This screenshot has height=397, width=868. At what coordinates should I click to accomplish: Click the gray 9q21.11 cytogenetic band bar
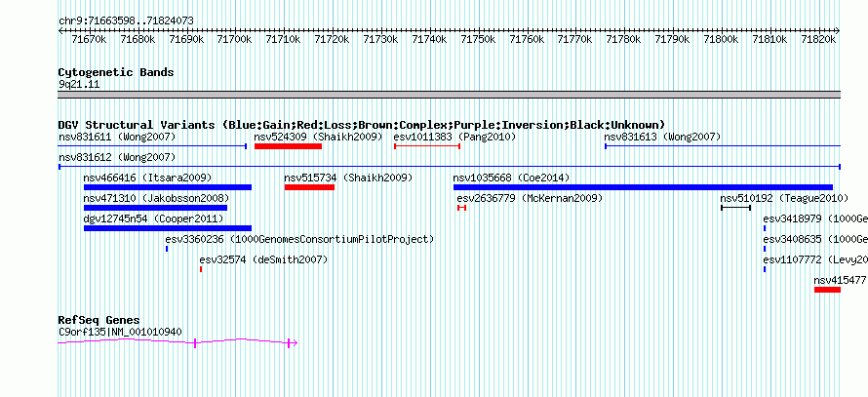coord(450,94)
